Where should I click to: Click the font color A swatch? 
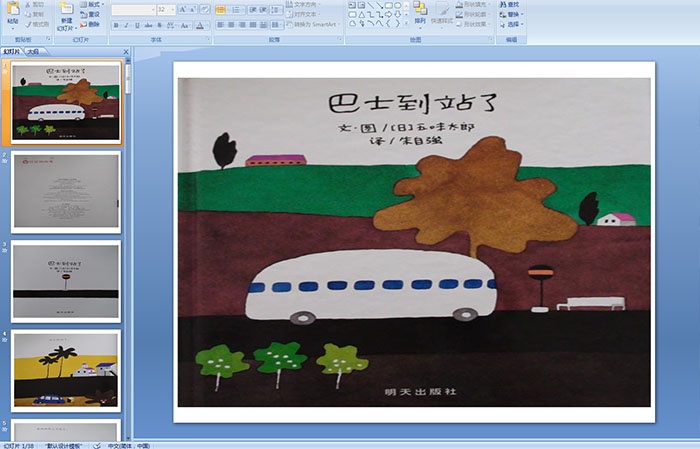[200, 25]
